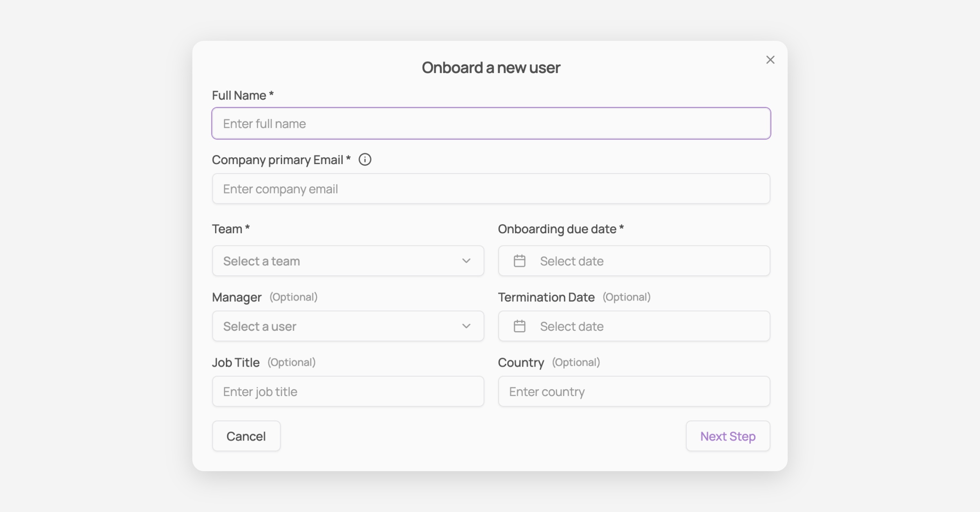This screenshot has height=512, width=980.
Task: Click the Enter job title field
Action: point(348,392)
